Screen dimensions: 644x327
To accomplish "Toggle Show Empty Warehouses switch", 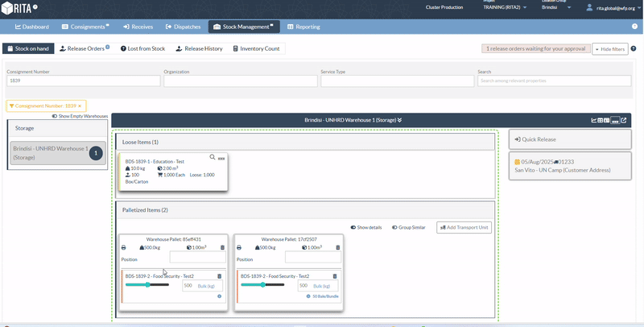I will [55, 116].
